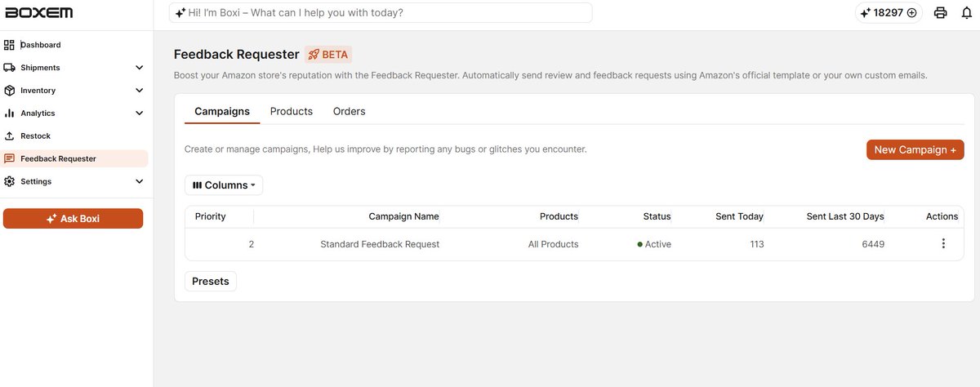Click the 18297 credits counter
This screenshot has height=387, width=980.
tap(889, 13)
